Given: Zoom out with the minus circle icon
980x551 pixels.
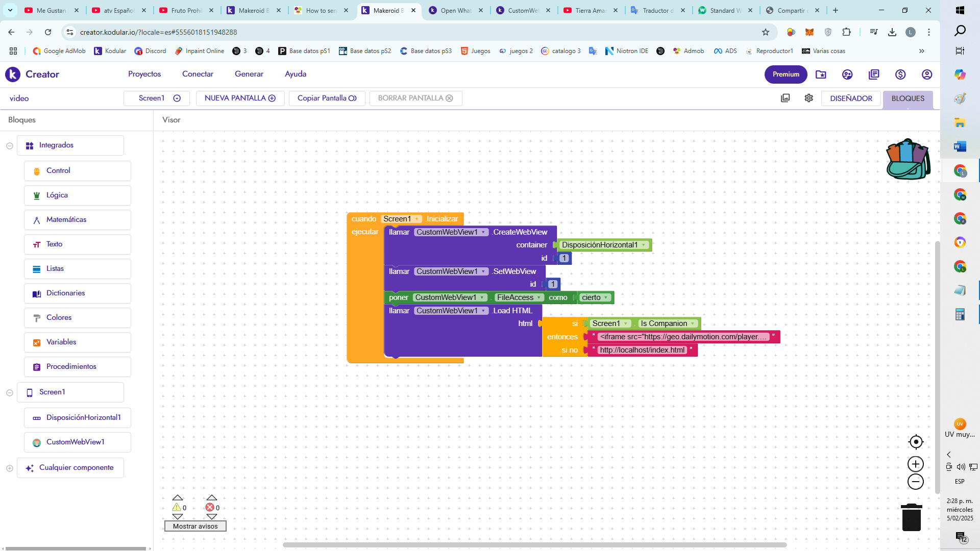Looking at the screenshot, I should 916,482.
